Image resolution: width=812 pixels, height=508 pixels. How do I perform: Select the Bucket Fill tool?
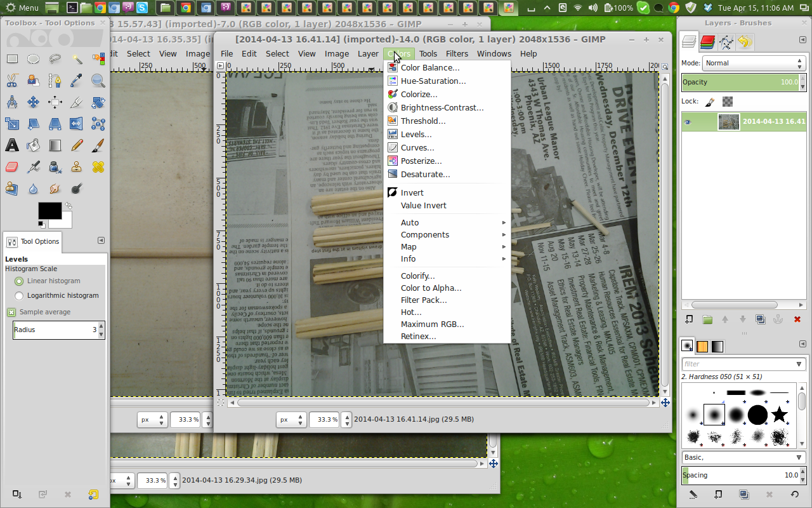click(32, 146)
